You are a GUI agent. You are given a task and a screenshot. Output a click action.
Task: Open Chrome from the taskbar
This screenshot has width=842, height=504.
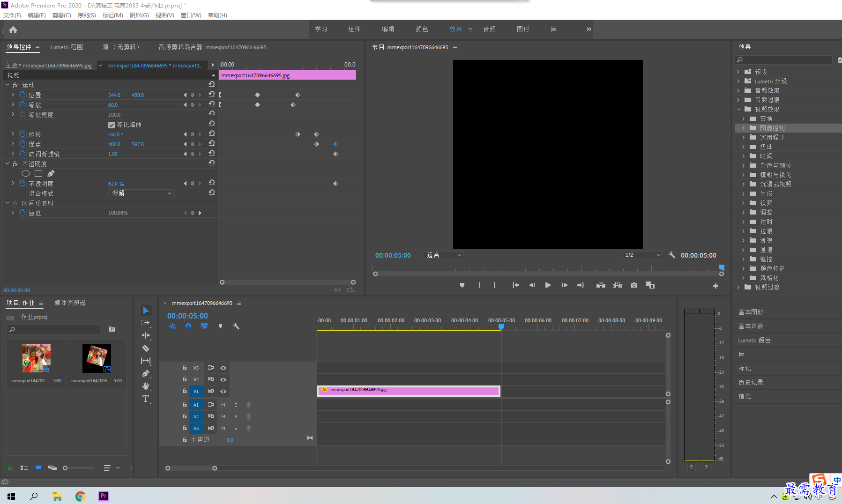(x=81, y=496)
